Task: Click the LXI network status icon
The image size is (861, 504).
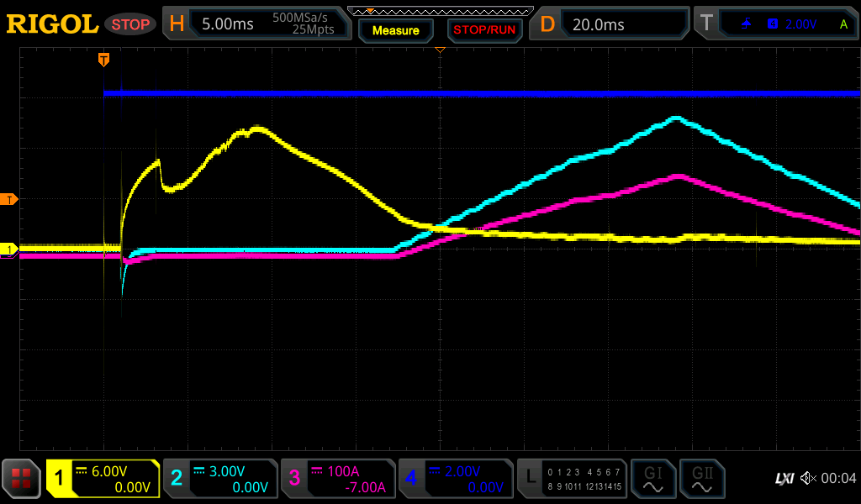Action: pos(784,479)
